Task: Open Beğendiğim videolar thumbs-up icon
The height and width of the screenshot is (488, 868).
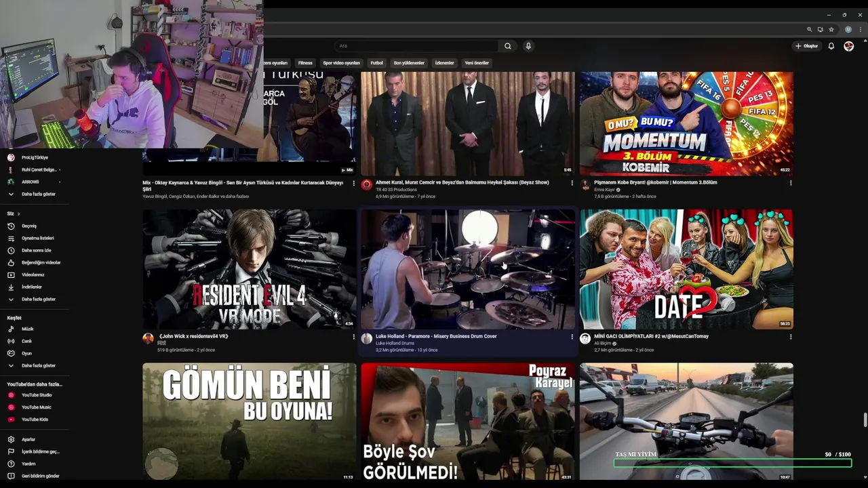Action: click(11, 262)
